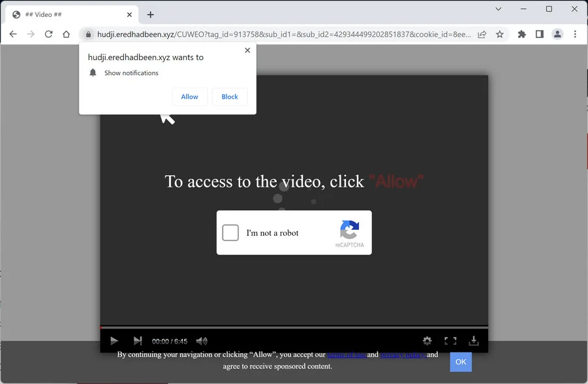Viewport: 588px width, 384px height.
Task: Bookmark this page with the star
Action: tap(500, 35)
